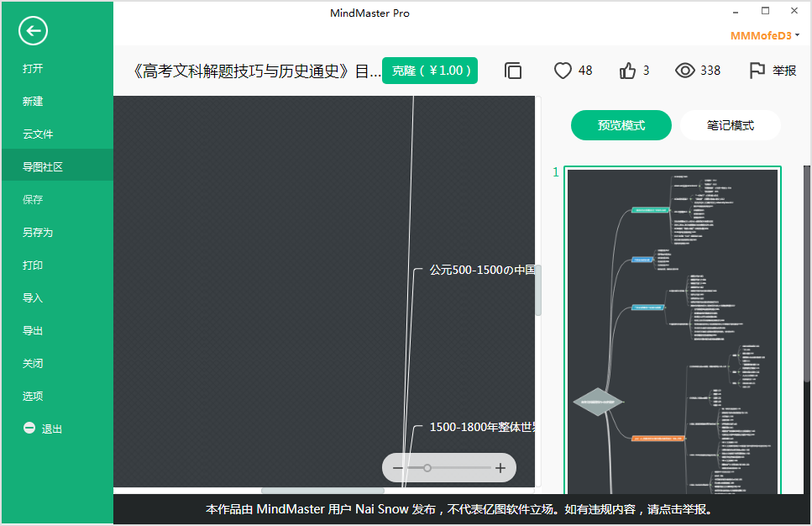Zoom out with the minus button
The width and height of the screenshot is (812, 526).
coord(398,468)
